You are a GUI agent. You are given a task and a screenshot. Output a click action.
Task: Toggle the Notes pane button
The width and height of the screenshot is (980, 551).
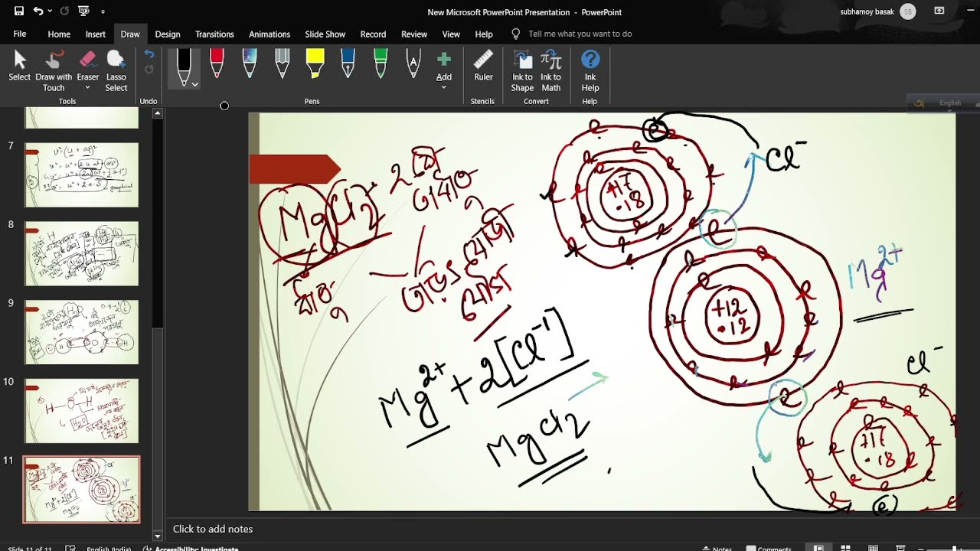717,548
